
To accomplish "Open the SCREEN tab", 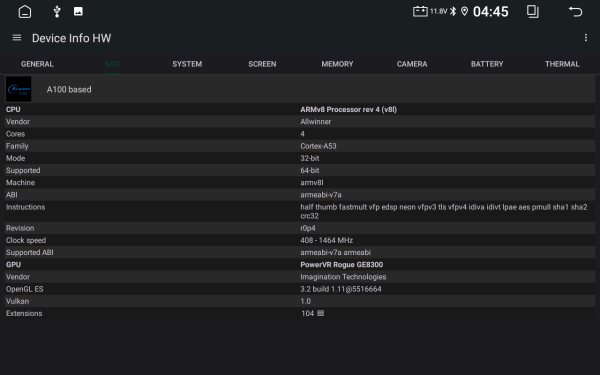I will (x=262, y=64).
